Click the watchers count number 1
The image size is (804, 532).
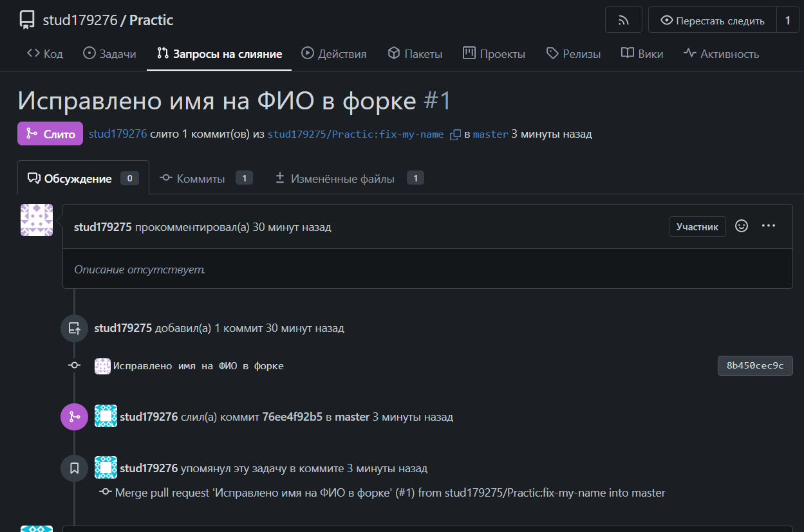(787, 21)
